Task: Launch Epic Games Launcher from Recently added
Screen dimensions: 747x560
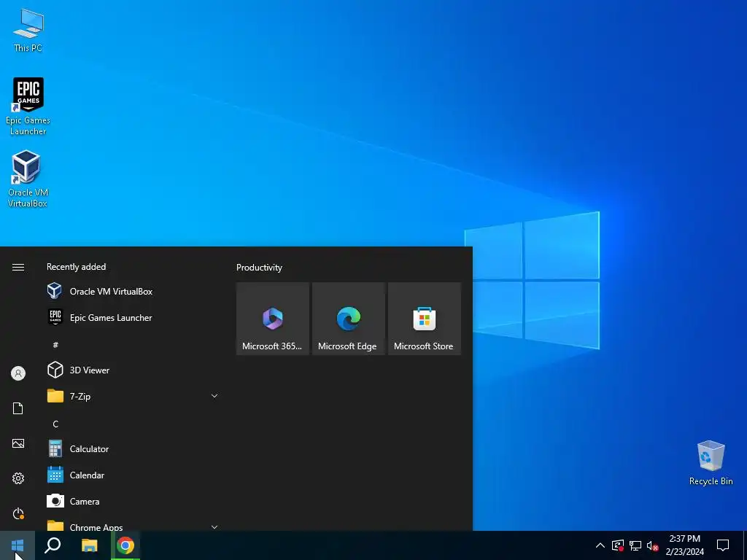Action: coord(133,318)
